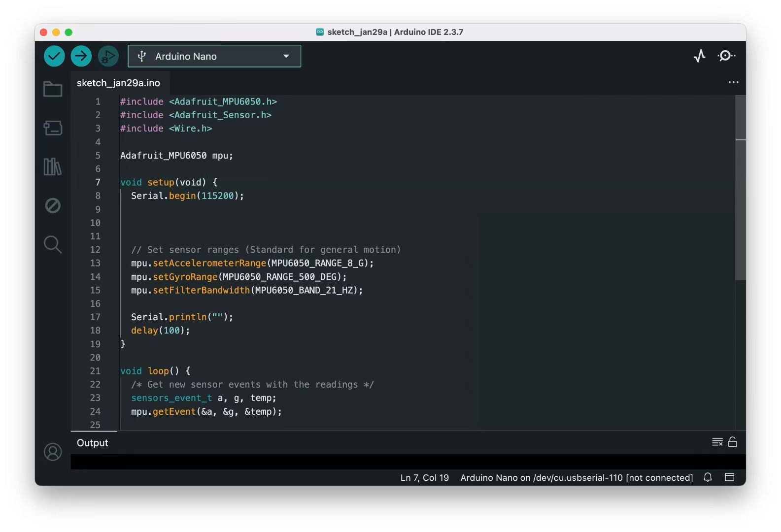Click the Arduino Nano port status text
The height and width of the screenshot is (532, 781).
click(x=577, y=477)
